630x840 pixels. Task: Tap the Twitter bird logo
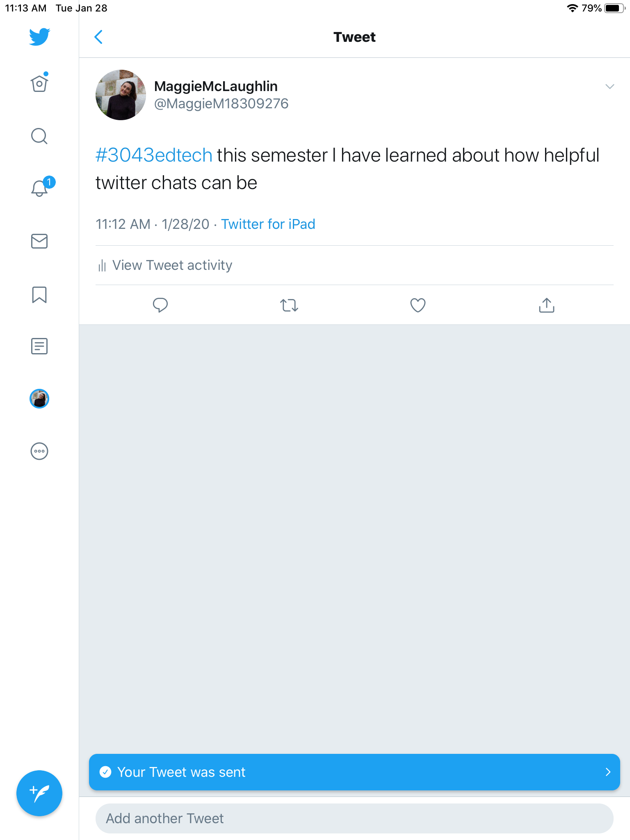pyautogui.click(x=39, y=37)
